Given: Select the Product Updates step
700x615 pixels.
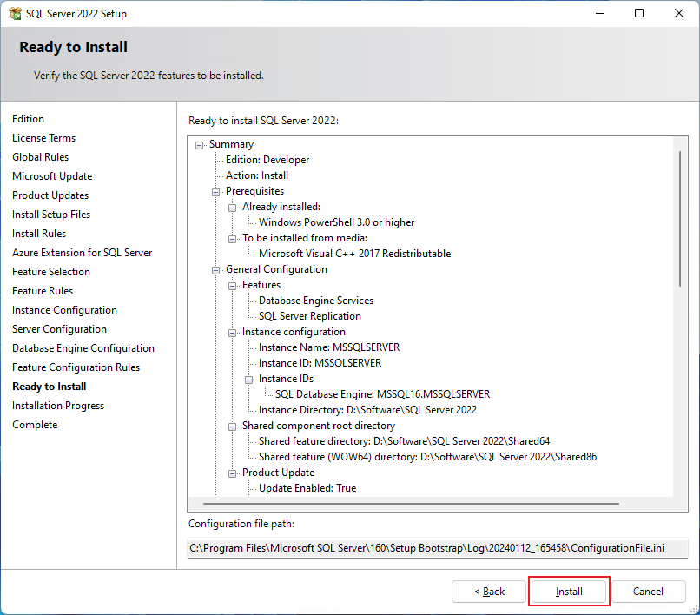Looking at the screenshot, I should (50, 195).
